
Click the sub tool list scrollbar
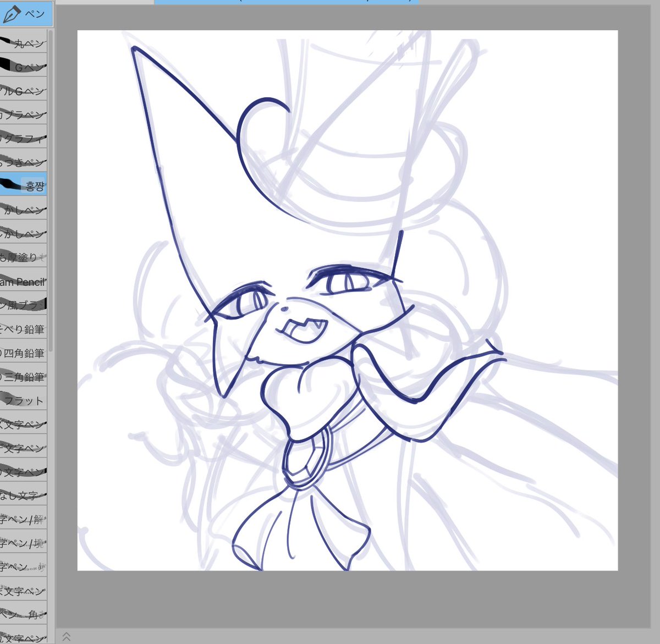(x=51, y=190)
